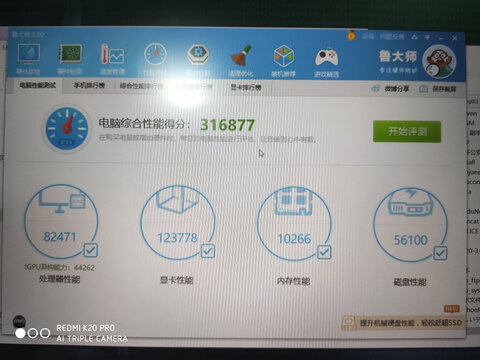Minimize the 鲁大师 window

pos(441,38)
